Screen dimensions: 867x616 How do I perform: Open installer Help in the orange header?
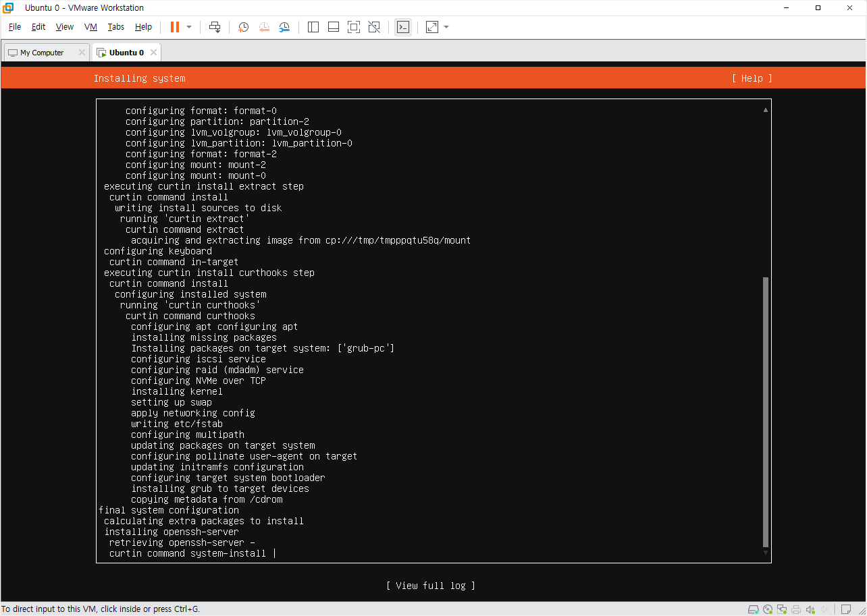pos(752,78)
